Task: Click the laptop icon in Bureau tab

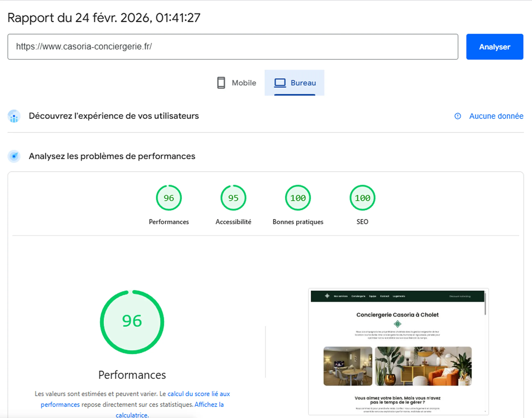Action: click(280, 83)
